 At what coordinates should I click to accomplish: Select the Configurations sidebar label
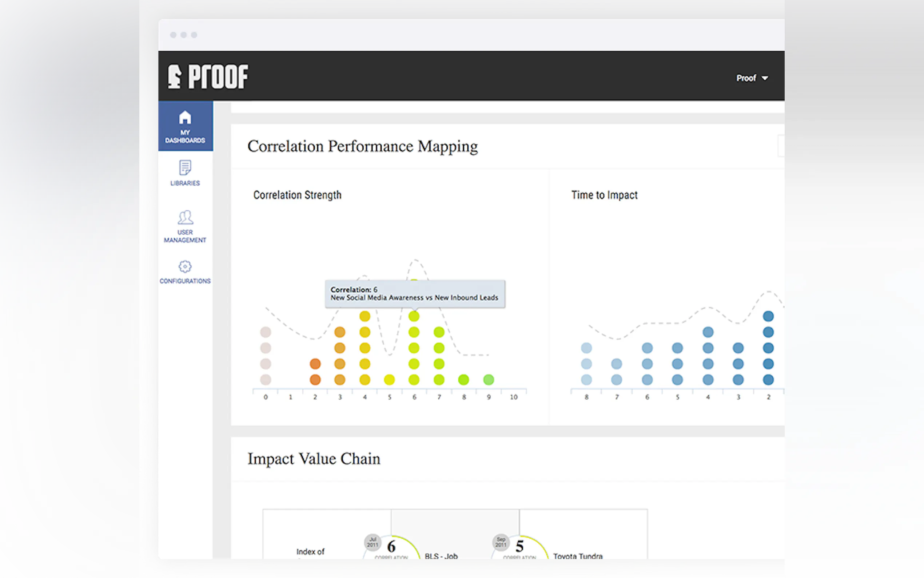click(x=185, y=281)
